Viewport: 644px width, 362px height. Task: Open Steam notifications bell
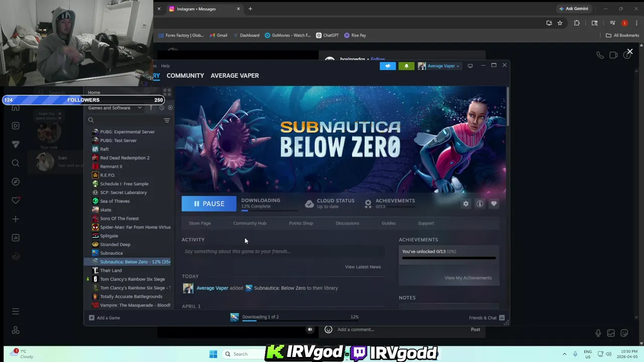(406, 66)
